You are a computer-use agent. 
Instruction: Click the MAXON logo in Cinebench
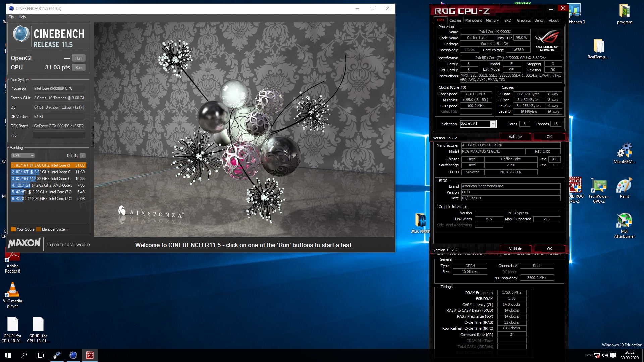(24, 243)
